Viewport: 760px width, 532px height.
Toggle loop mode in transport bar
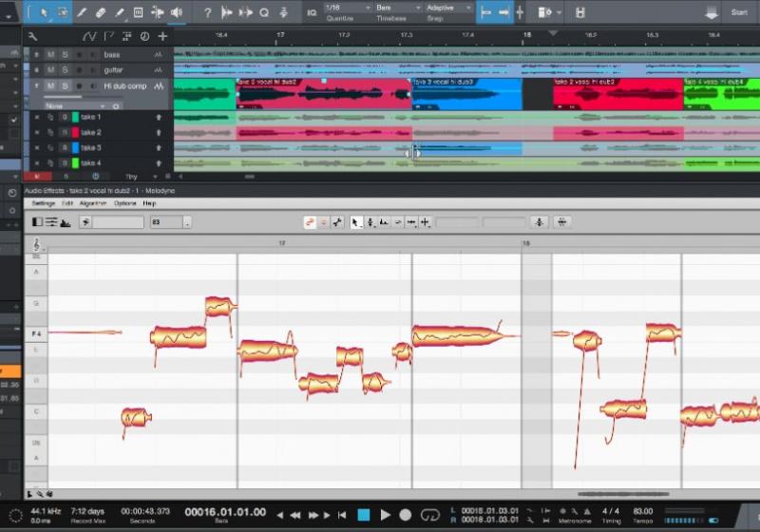(431, 515)
